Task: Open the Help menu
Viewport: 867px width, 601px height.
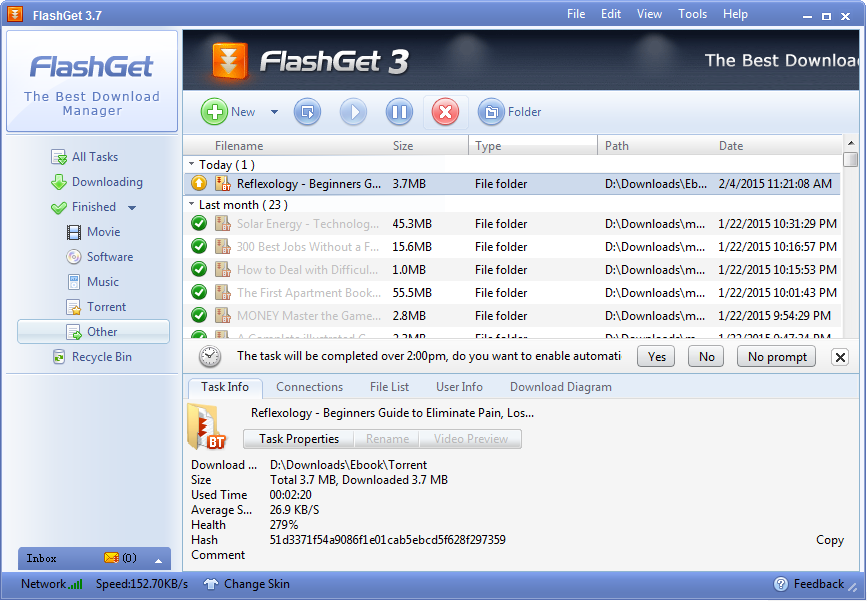Action: click(x=735, y=14)
